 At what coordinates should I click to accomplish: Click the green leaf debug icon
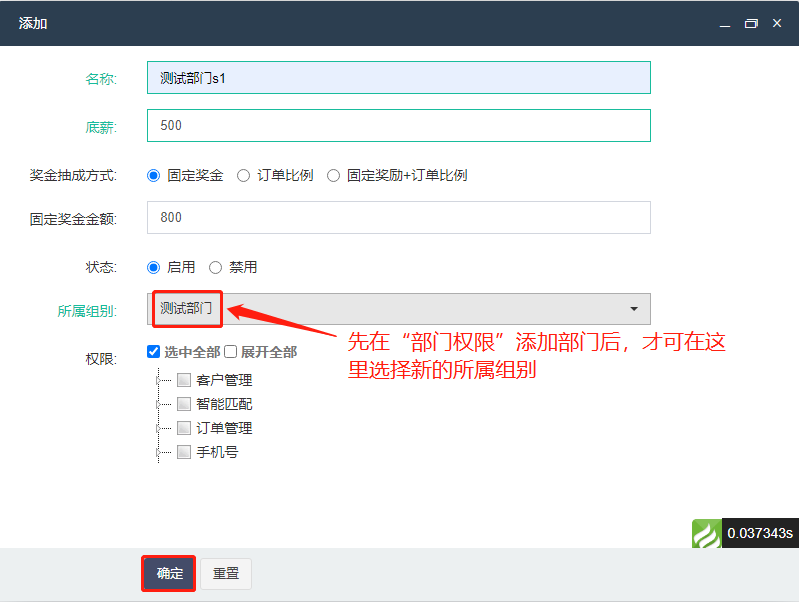click(x=706, y=533)
